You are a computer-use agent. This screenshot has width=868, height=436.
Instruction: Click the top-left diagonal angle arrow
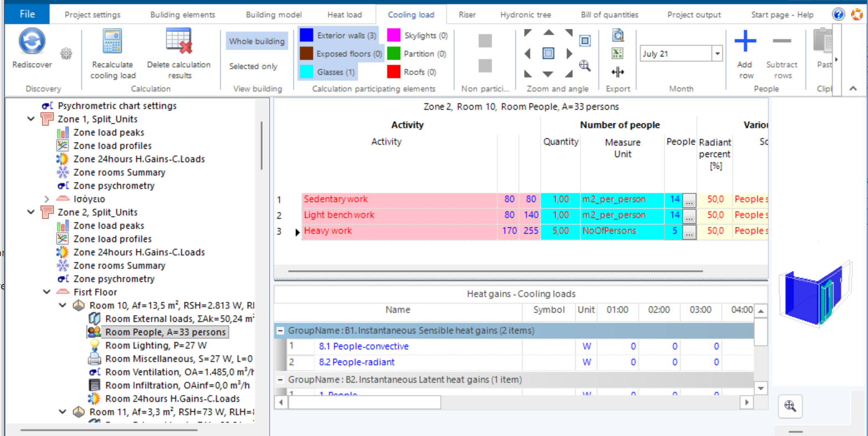pos(528,34)
